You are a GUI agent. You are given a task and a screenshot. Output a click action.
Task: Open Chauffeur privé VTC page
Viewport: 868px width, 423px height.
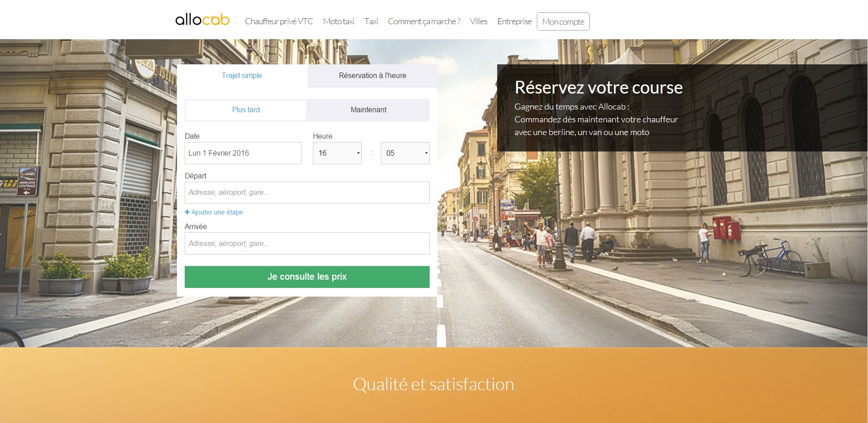279,21
